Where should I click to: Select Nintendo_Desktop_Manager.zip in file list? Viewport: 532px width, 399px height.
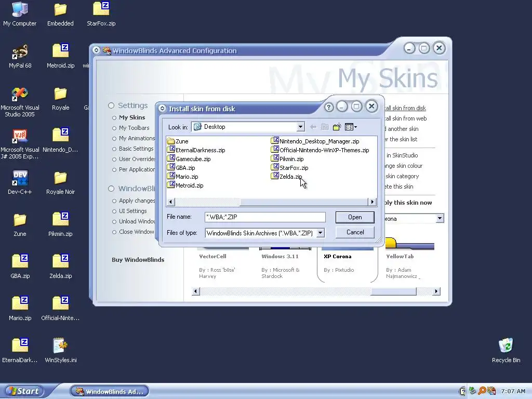point(315,141)
